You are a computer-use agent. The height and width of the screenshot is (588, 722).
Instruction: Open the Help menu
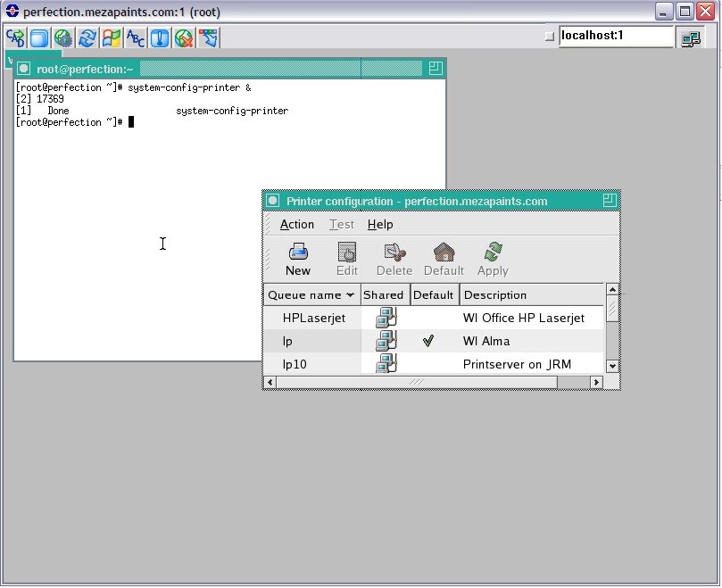tap(380, 225)
